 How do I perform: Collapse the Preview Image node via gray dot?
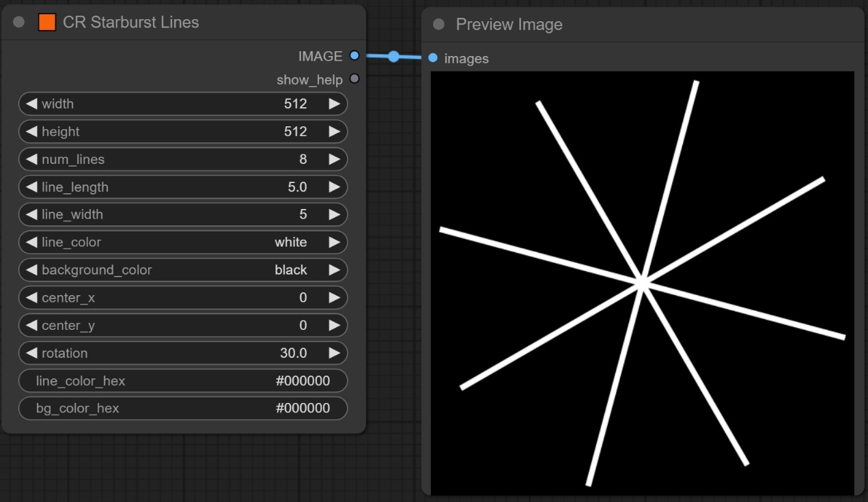(x=438, y=25)
